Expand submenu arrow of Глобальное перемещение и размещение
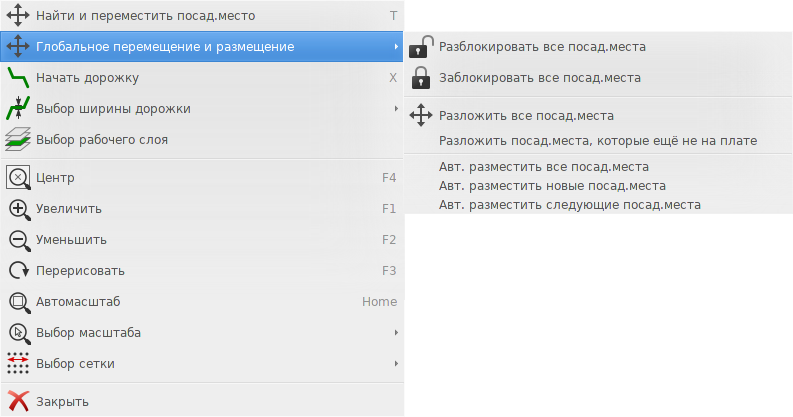Screen dimensions: 793x417 tap(396, 47)
